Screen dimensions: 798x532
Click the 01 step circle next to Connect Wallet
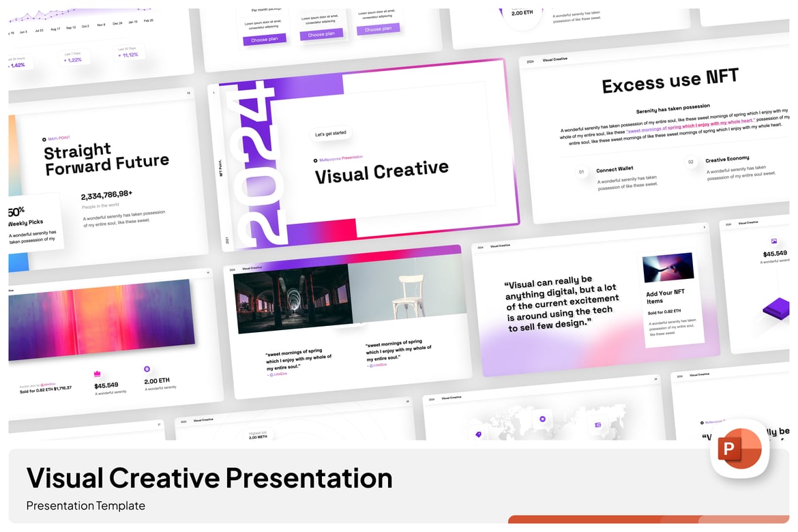(581, 172)
